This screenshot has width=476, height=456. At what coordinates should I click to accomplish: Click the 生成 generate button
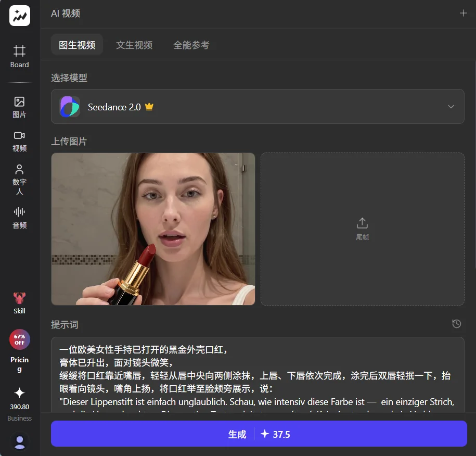pos(257,434)
